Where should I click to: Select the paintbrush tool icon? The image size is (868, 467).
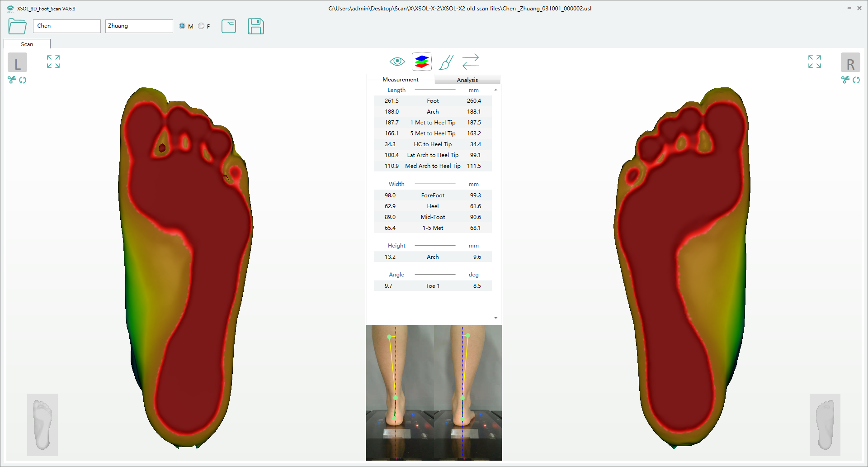click(446, 62)
